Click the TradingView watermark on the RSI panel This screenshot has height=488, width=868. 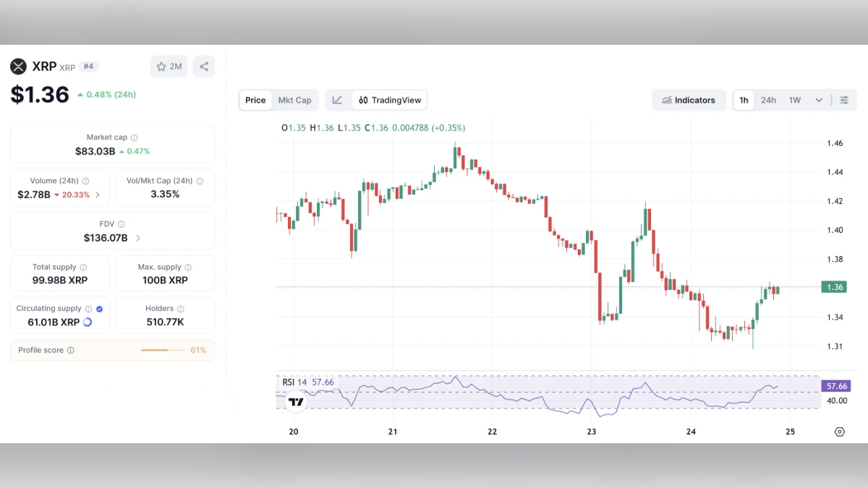tap(295, 401)
